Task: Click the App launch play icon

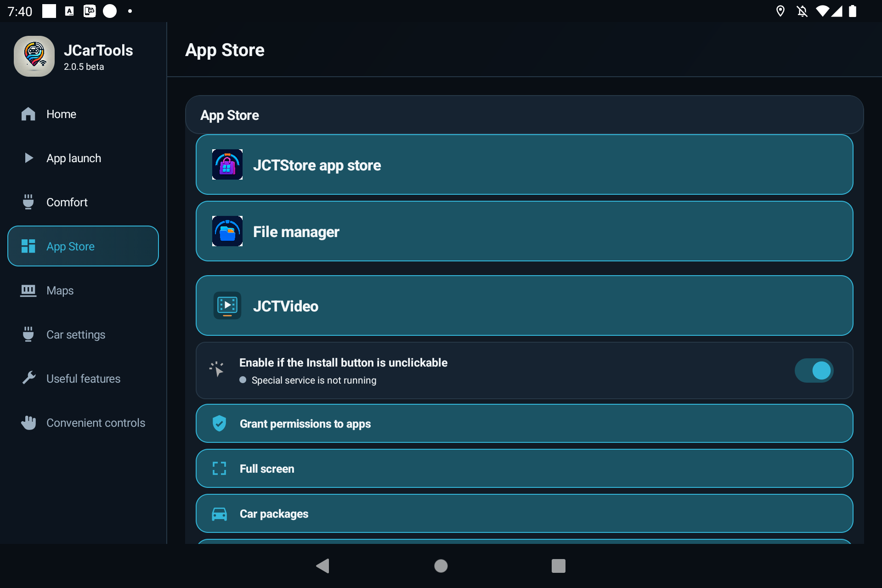Action: 28,158
